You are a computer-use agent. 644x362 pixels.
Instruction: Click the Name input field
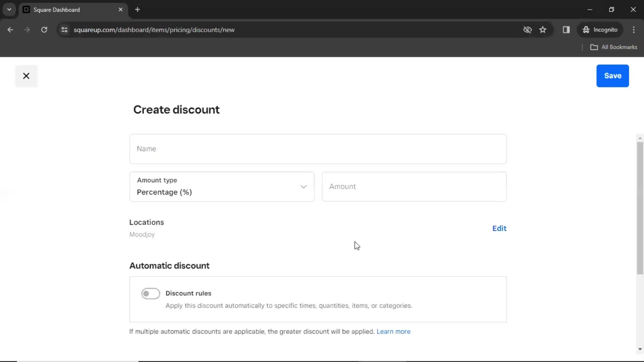click(318, 148)
